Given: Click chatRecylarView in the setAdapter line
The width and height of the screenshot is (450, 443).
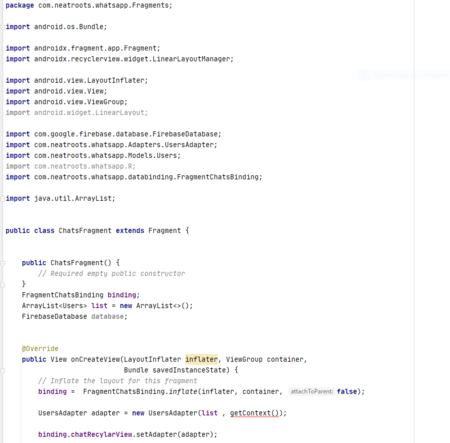Looking at the screenshot, I should click(x=101, y=434).
